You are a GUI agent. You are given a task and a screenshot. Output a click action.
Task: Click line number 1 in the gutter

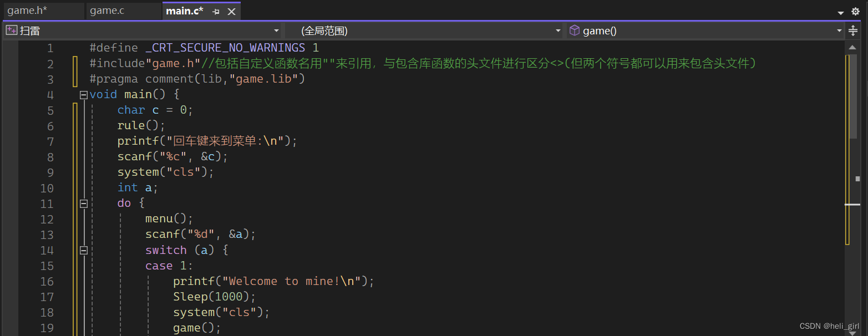click(50, 48)
